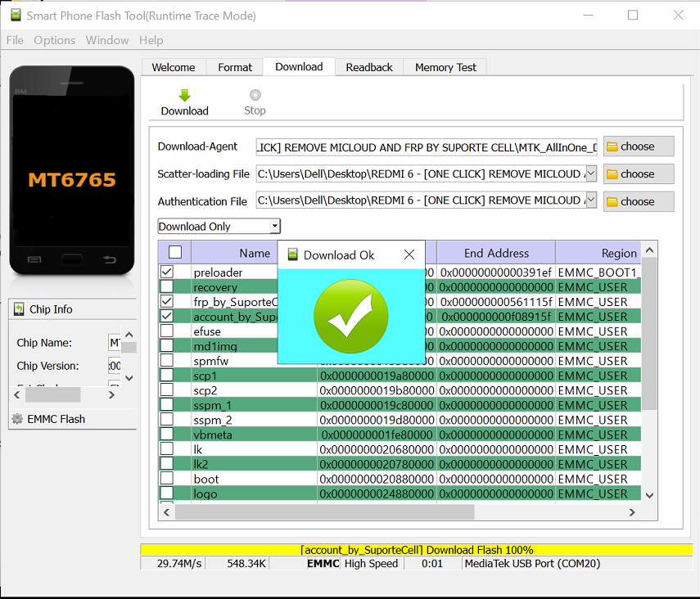Image resolution: width=700 pixels, height=599 pixels.
Task: Switch to the Format tab
Action: coord(235,67)
